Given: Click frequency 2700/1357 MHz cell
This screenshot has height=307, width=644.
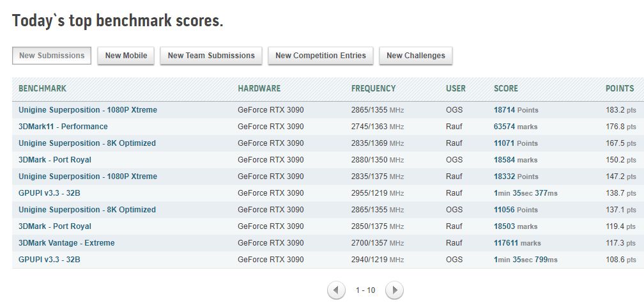Looking at the screenshot, I should coord(378,243).
